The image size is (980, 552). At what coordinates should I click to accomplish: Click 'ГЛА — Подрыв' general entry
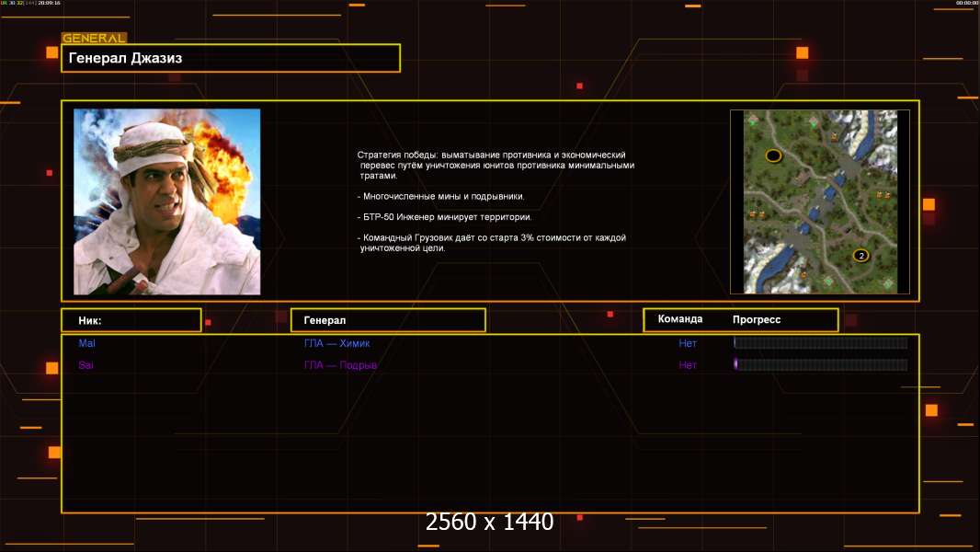341,365
